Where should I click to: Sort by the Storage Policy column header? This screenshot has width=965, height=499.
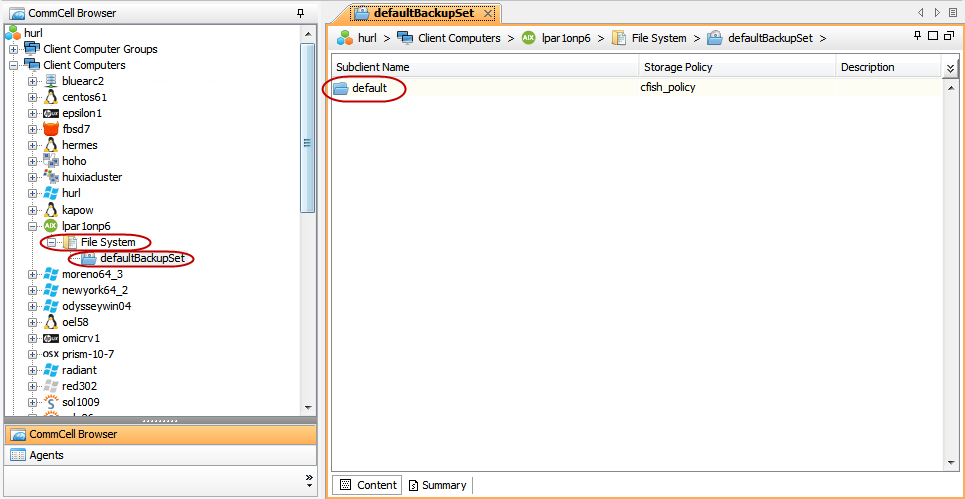coord(736,67)
